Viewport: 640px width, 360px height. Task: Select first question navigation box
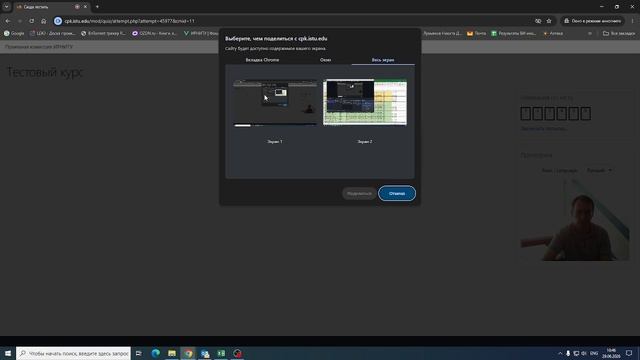coord(526,113)
